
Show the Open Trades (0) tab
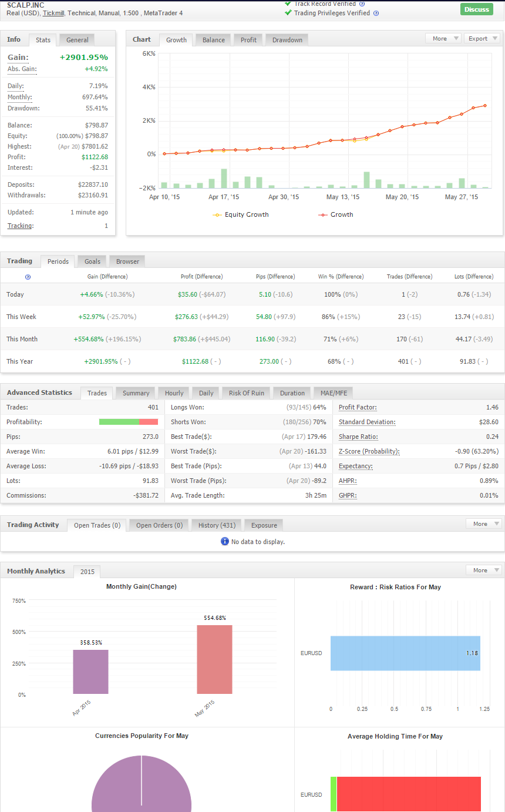[x=97, y=525]
